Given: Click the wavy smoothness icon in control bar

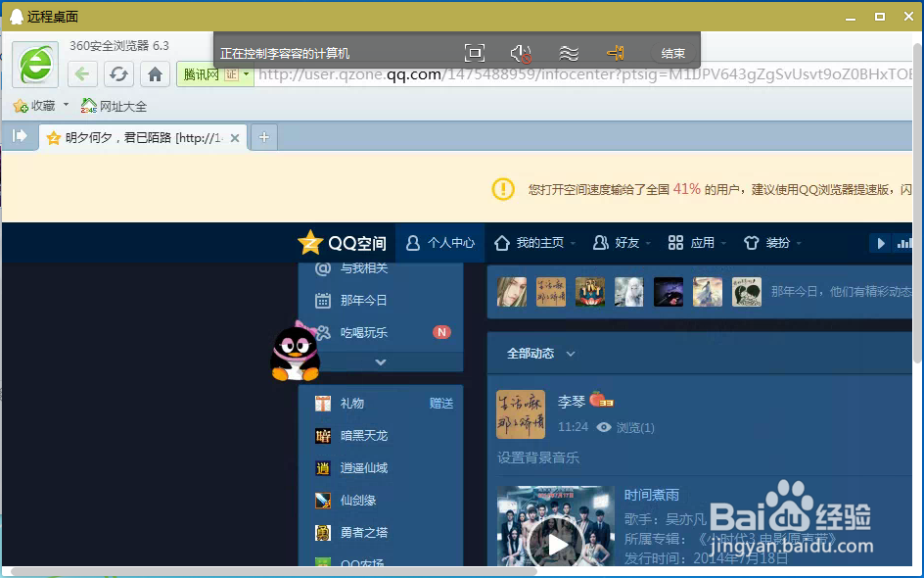Looking at the screenshot, I should click(x=569, y=54).
